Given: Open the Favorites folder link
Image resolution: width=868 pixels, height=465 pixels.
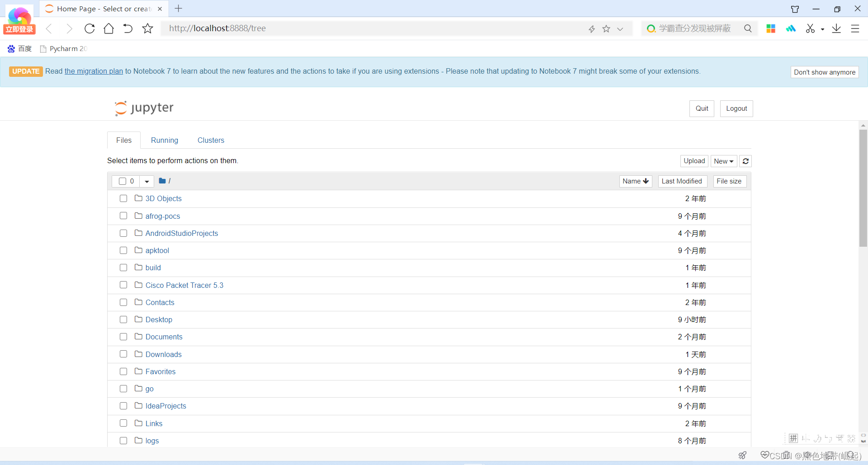Looking at the screenshot, I should click(160, 371).
